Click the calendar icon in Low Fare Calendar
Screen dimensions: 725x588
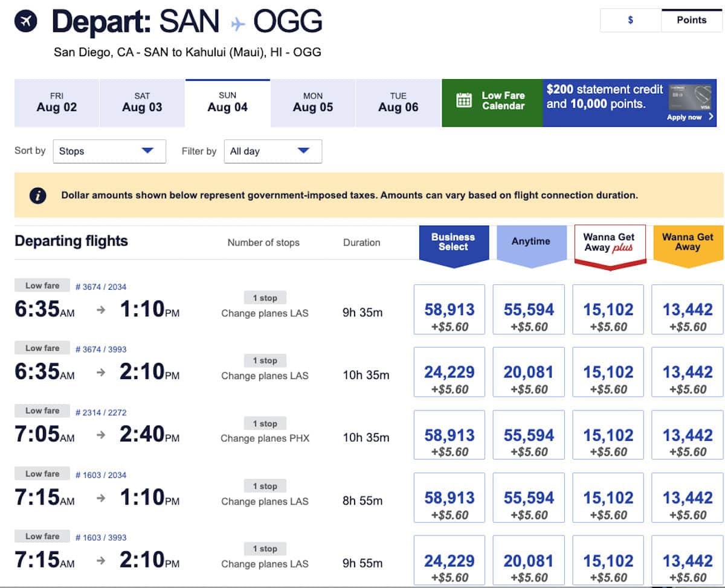(464, 100)
